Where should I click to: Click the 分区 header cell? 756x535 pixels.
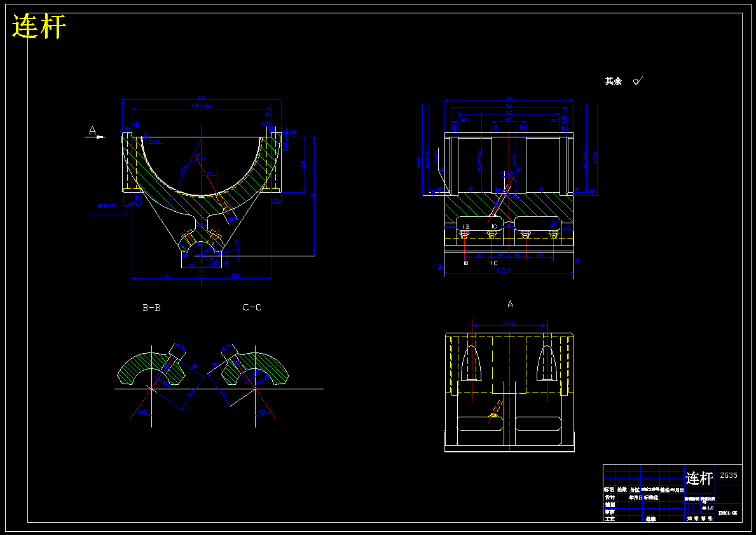pos(635,490)
